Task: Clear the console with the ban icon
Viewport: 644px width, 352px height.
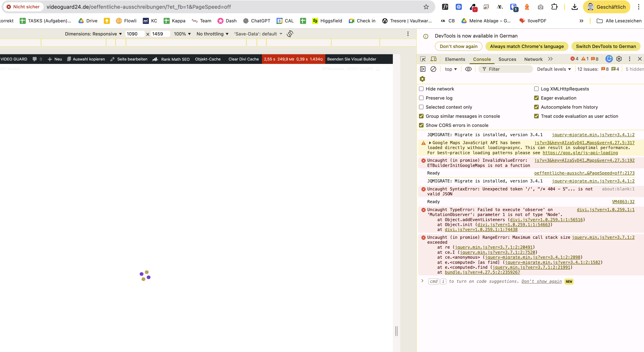Action: pos(433,69)
